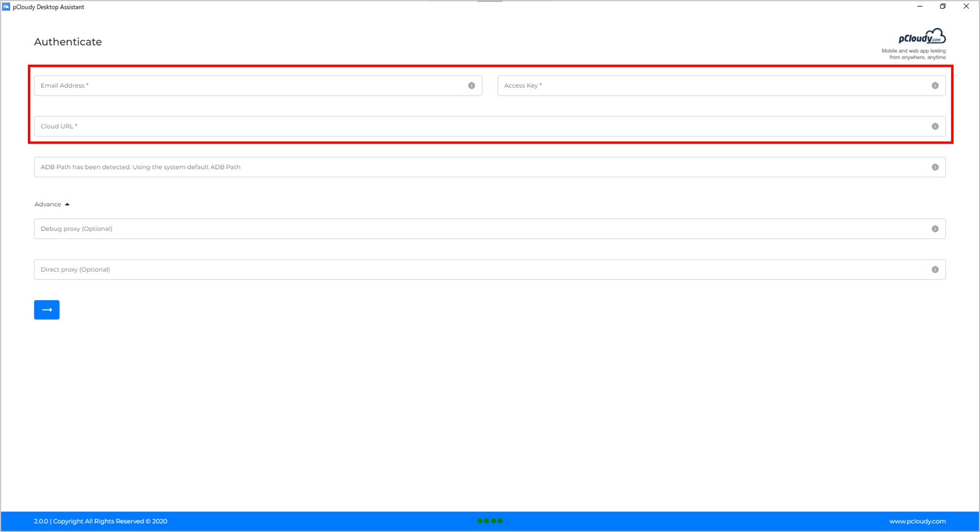Viewport: 980px width, 532px height.
Task: Click the Direct proxy info icon
Action: (x=935, y=269)
